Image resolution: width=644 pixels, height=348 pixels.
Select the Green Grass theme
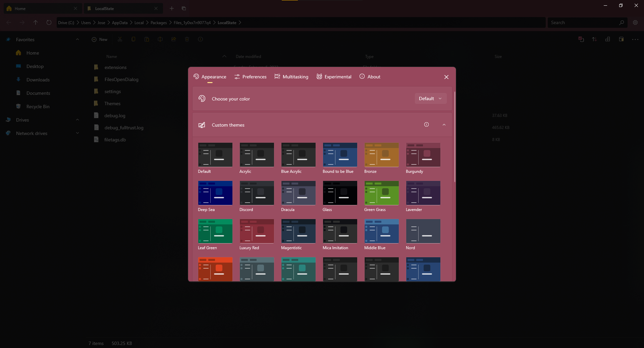(382, 193)
